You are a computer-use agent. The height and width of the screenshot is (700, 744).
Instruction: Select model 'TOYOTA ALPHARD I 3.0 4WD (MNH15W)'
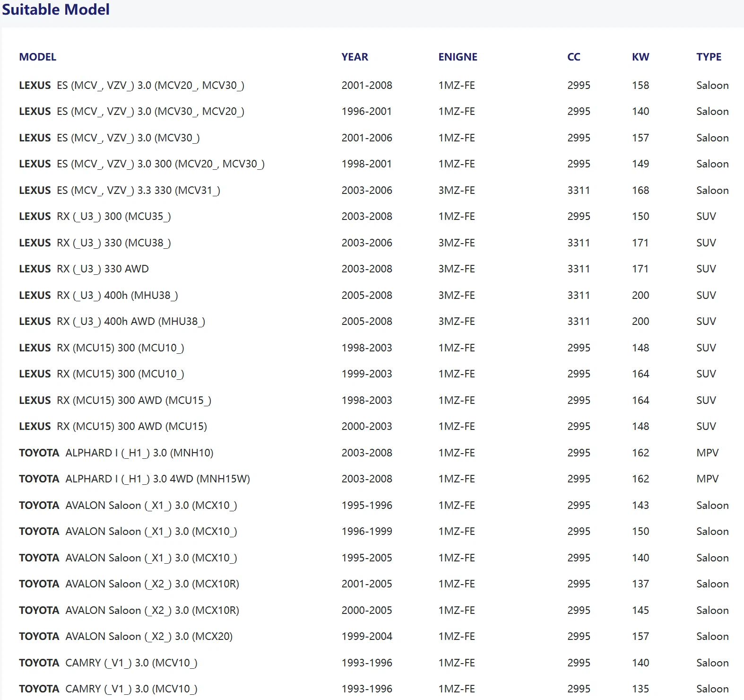[135, 479]
